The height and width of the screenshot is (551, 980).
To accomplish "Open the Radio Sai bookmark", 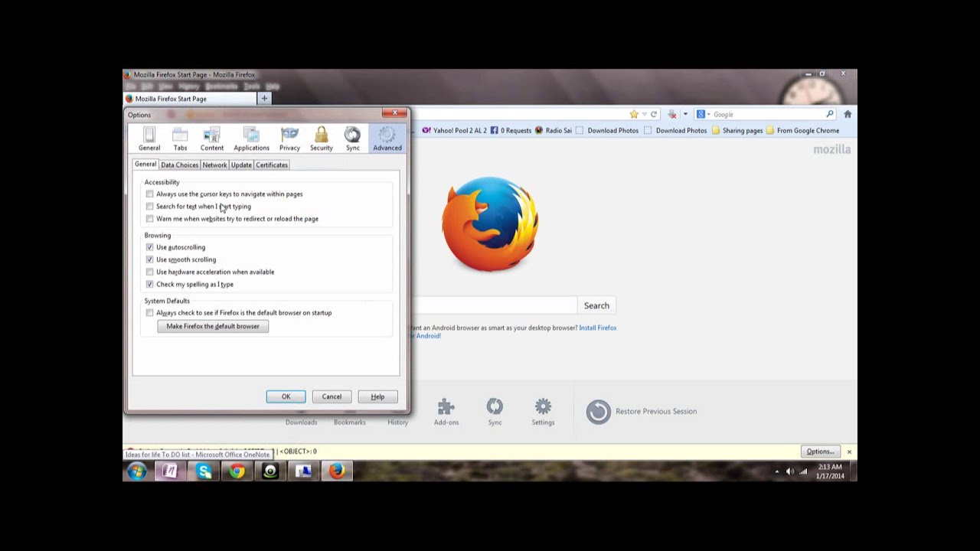I will (554, 130).
